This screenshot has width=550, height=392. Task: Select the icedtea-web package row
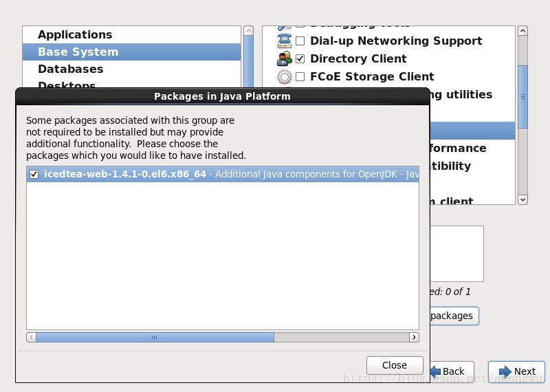(x=223, y=174)
